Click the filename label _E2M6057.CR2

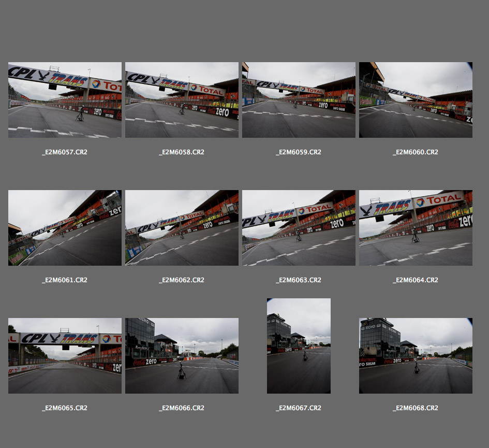point(65,152)
